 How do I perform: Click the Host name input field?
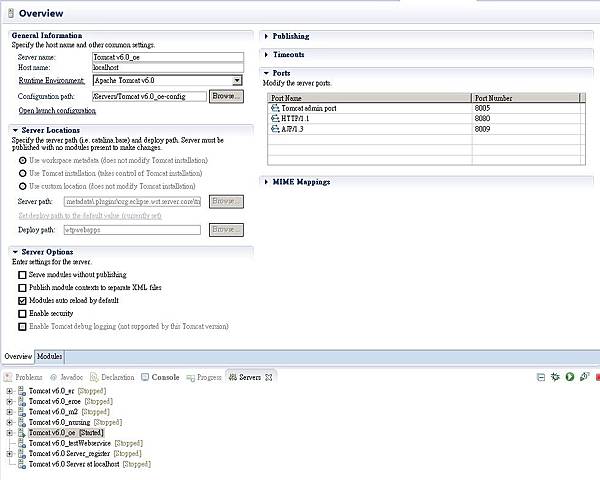[x=168, y=68]
